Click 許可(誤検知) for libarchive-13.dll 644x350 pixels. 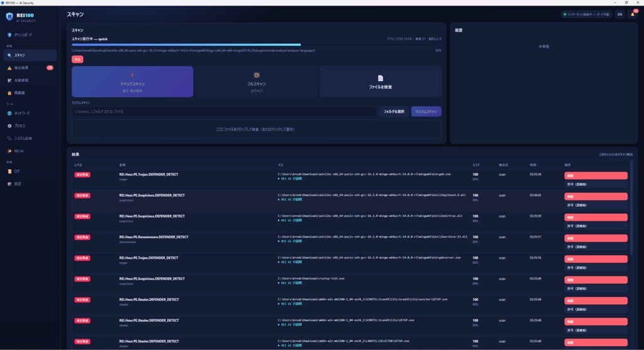tap(596, 247)
